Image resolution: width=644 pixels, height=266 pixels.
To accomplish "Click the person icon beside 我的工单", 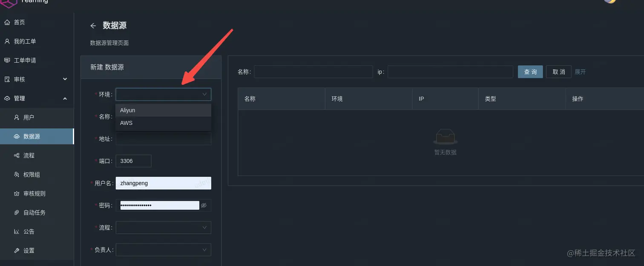I will point(7,41).
